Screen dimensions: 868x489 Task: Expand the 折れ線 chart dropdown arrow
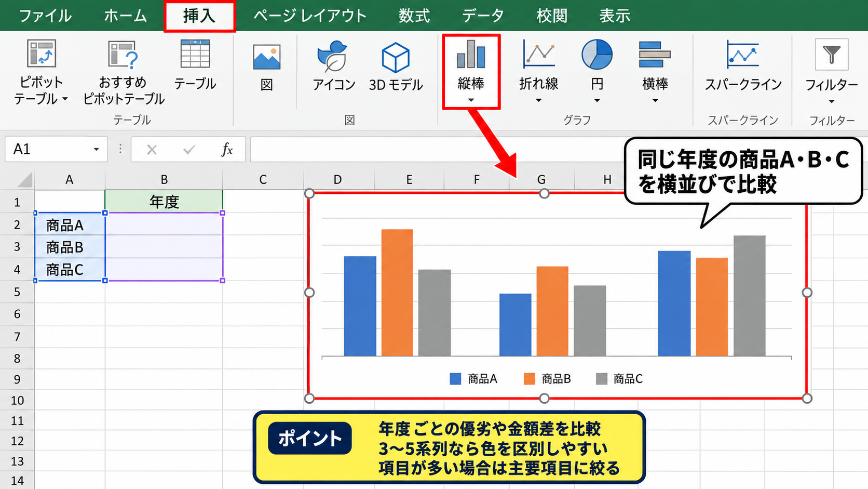coord(538,100)
